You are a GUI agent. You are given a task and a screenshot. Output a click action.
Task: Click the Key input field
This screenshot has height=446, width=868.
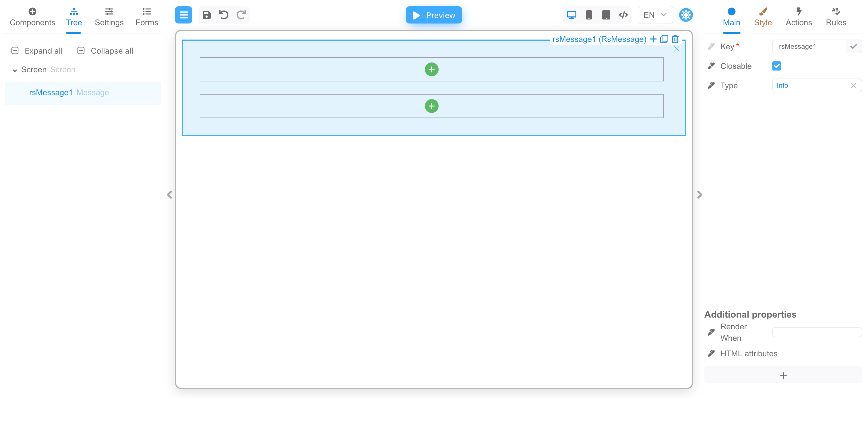click(x=810, y=46)
